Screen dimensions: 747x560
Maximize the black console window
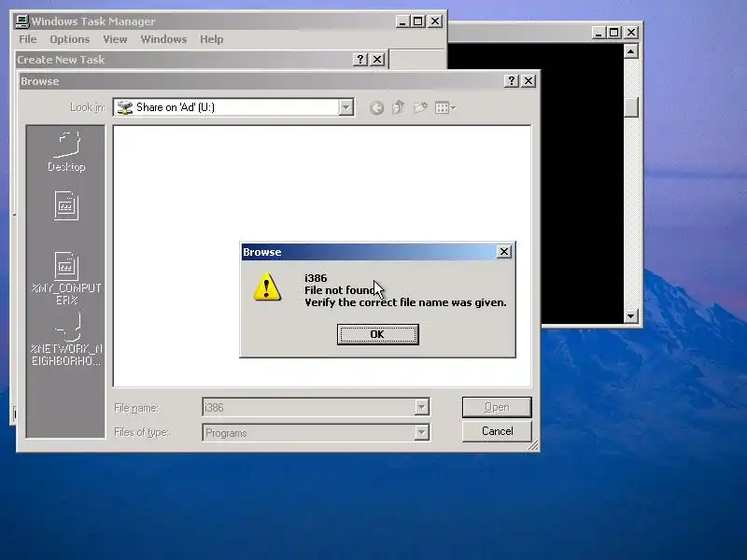point(614,33)
